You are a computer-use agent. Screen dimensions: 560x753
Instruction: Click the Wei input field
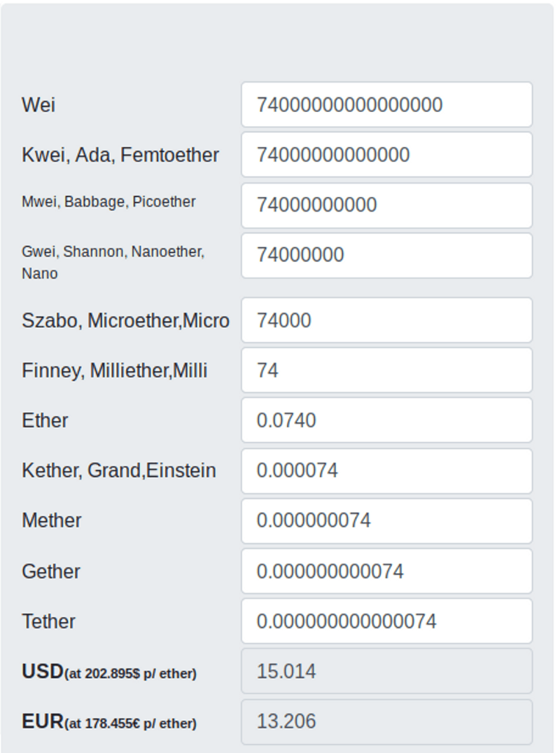click(387, 104)
